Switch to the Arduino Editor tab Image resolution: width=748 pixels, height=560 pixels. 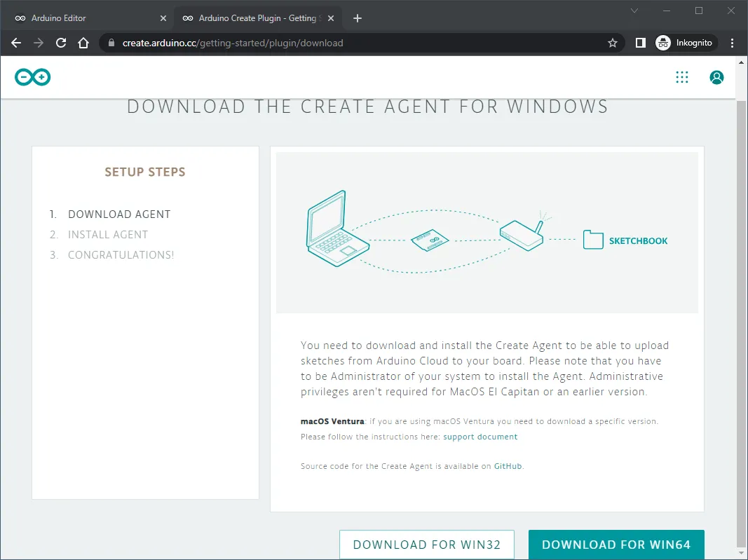pyautogui.click(x=84, y=18)
